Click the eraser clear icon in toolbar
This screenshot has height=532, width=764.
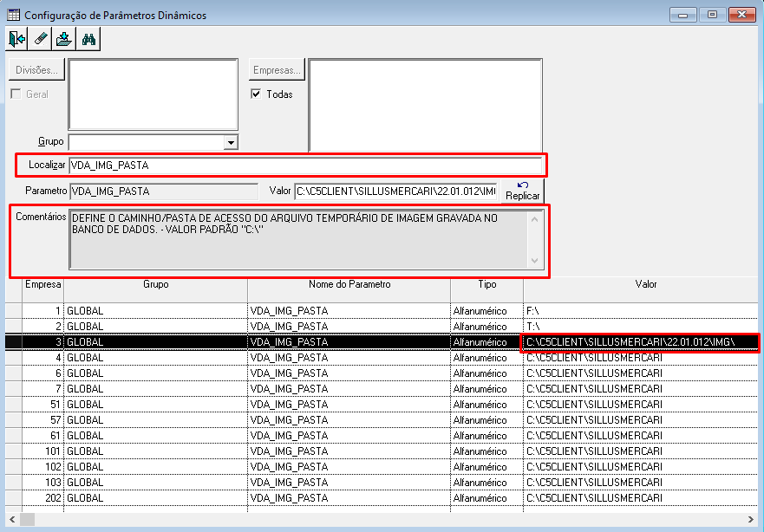(x=41, y=39)
